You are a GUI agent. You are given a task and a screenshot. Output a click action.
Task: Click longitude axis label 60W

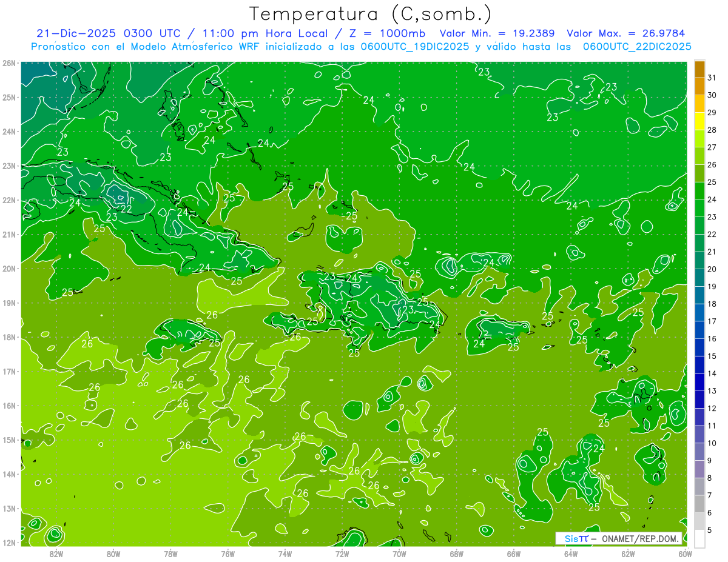click(x=684, y=554)
